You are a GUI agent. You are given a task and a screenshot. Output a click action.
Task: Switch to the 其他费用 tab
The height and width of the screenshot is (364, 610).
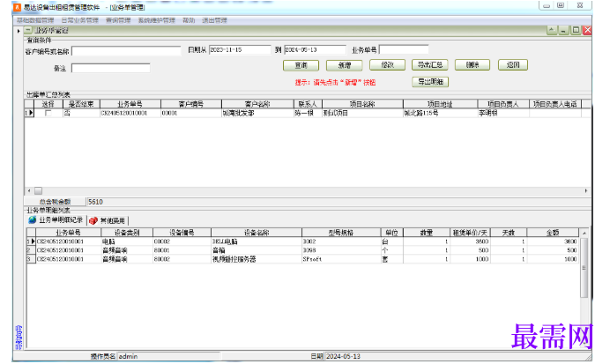(x=108, y=221)
